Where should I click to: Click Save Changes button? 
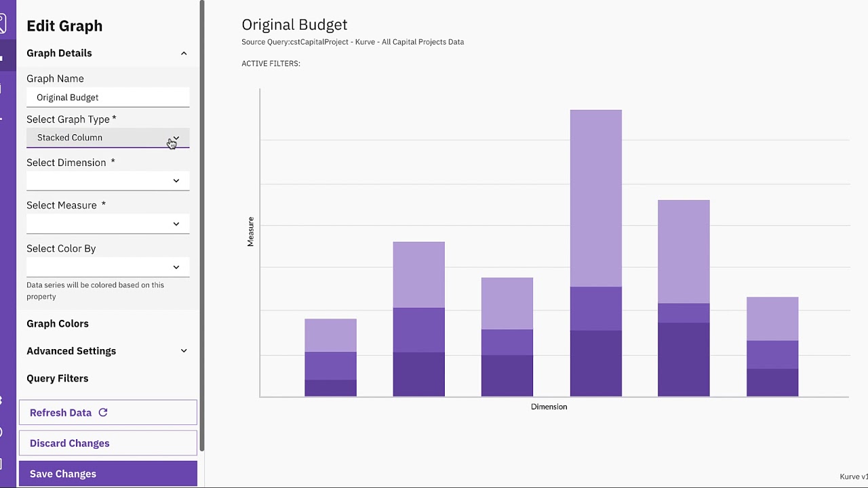pyautogui.click(x=108, y=474)
